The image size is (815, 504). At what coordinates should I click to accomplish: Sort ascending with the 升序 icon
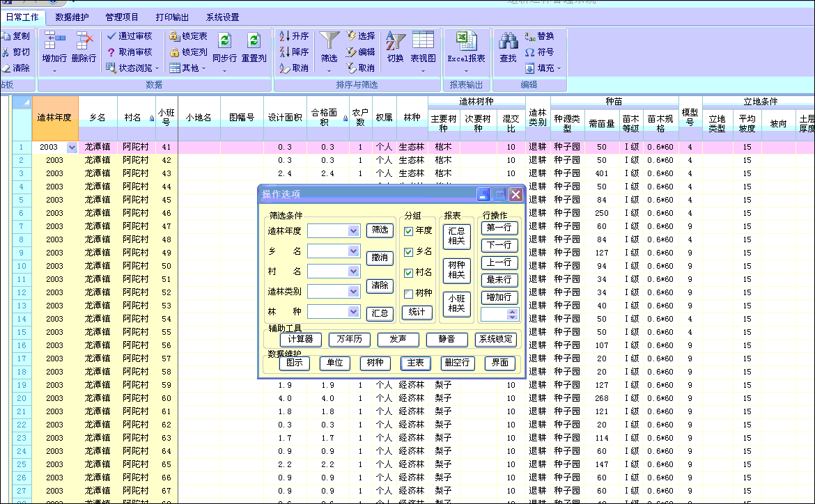284,36
